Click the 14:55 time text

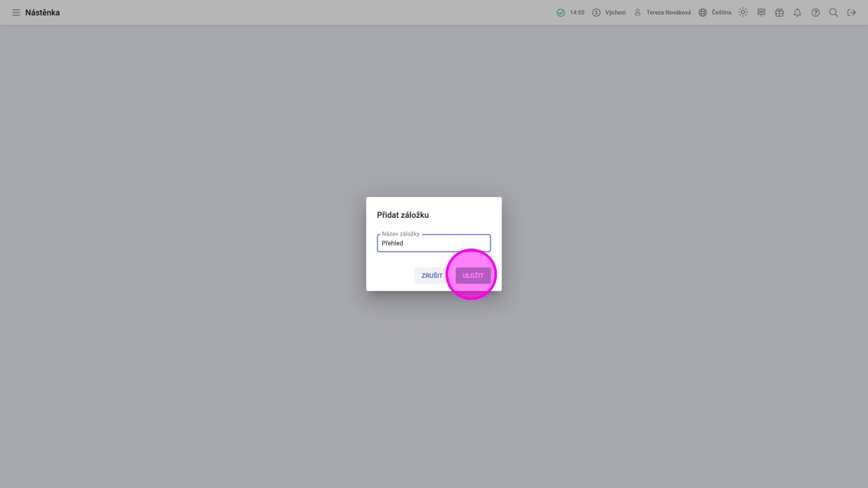(x=577, y=12)
